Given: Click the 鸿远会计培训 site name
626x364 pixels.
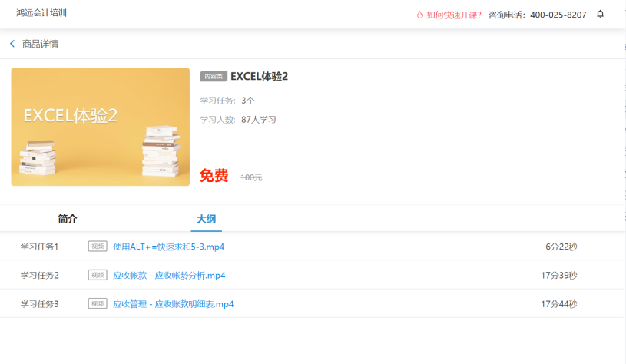Looking at the screenshot, I should coord(41,13).
